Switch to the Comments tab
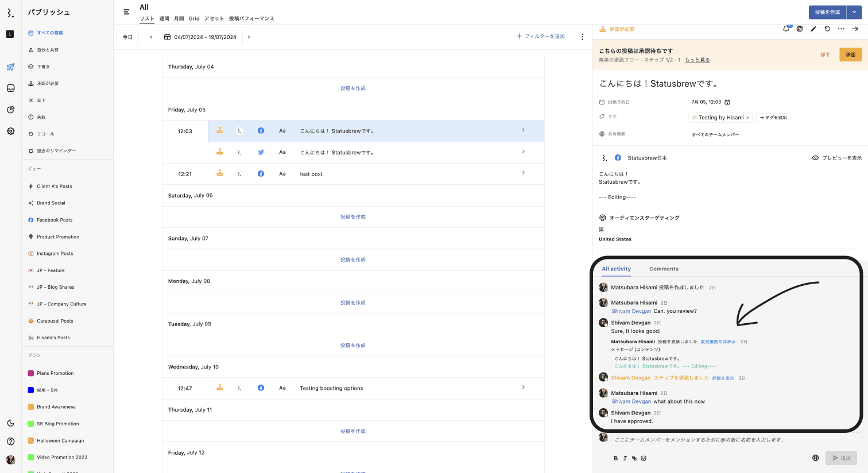868x473 pixels. click(664, 269)
